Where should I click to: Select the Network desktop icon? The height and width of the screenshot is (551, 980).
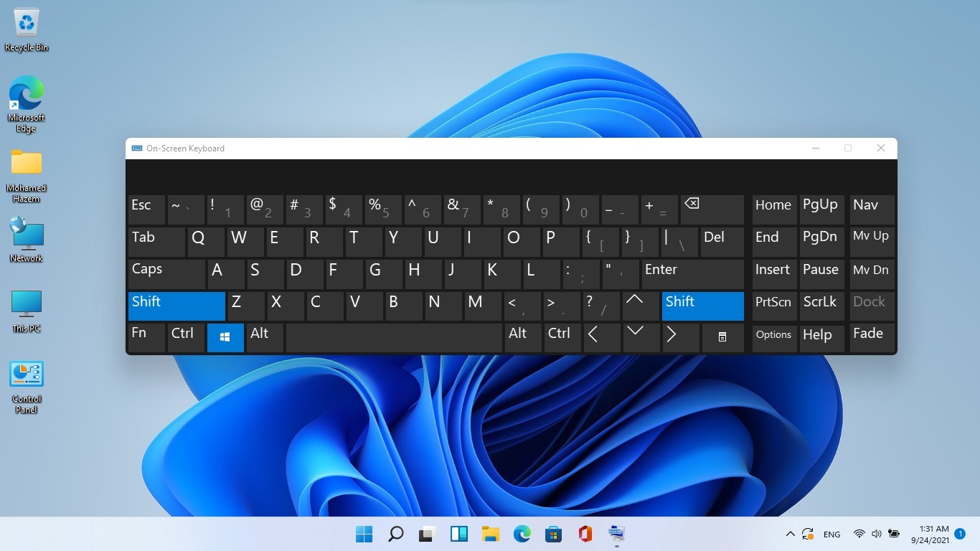pos(27,240)
